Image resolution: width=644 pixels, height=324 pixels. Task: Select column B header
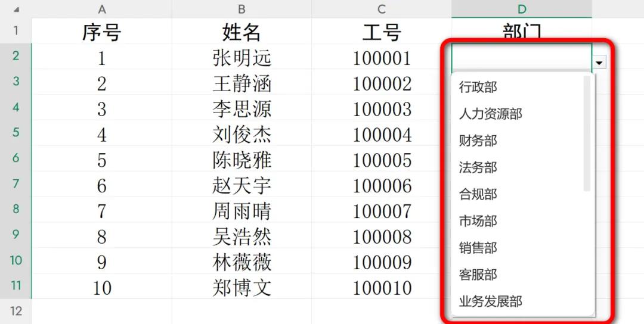pos(241,9)
